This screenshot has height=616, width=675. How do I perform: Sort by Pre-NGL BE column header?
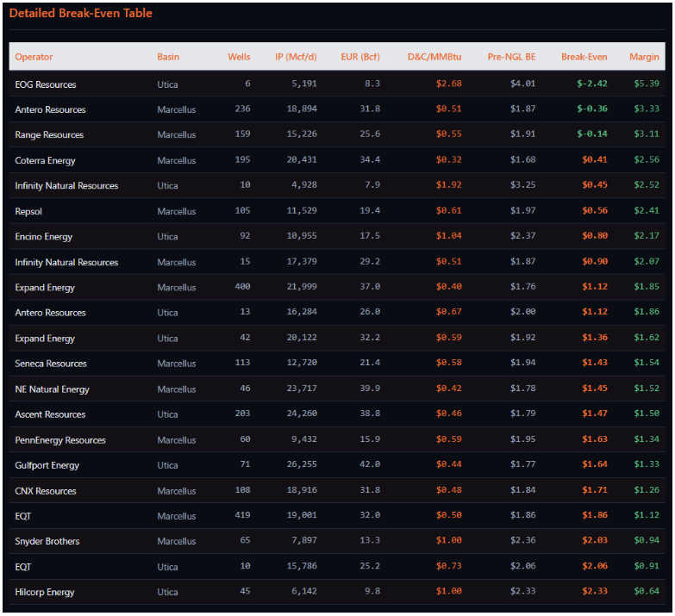[511, 57]
